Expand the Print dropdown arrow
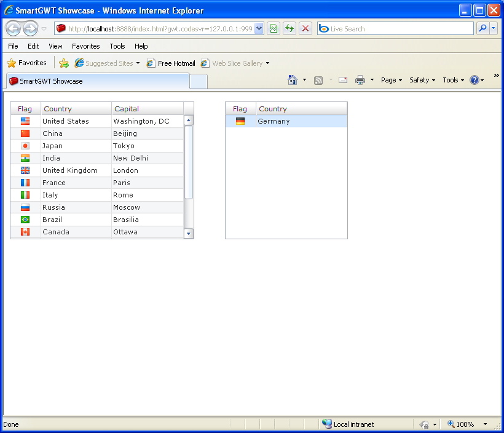 [372, 80]
